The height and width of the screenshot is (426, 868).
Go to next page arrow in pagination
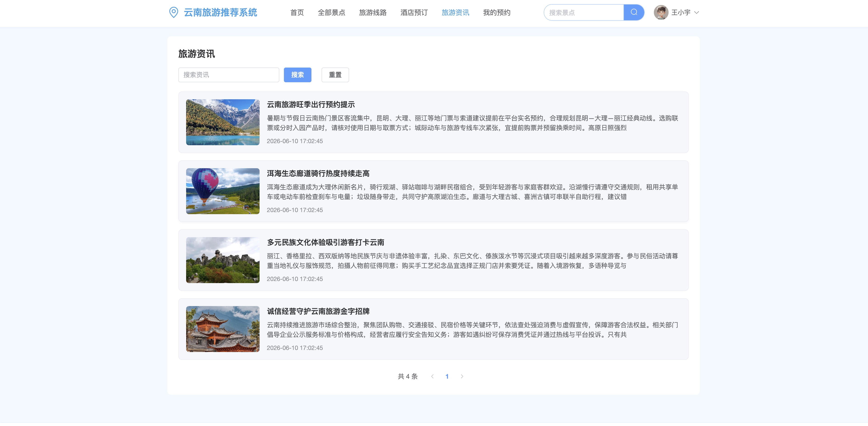(x=462, y=376)
